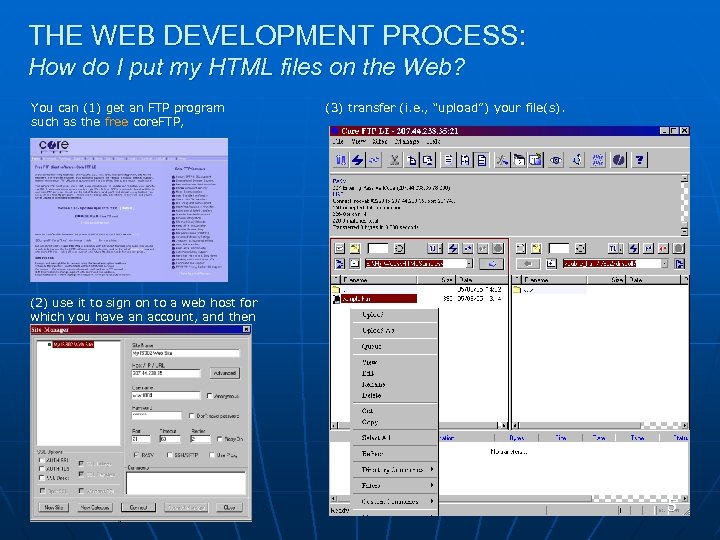Choose Queue from the context menu
Viewport: 720px width, 540px height.
point(395,346)
